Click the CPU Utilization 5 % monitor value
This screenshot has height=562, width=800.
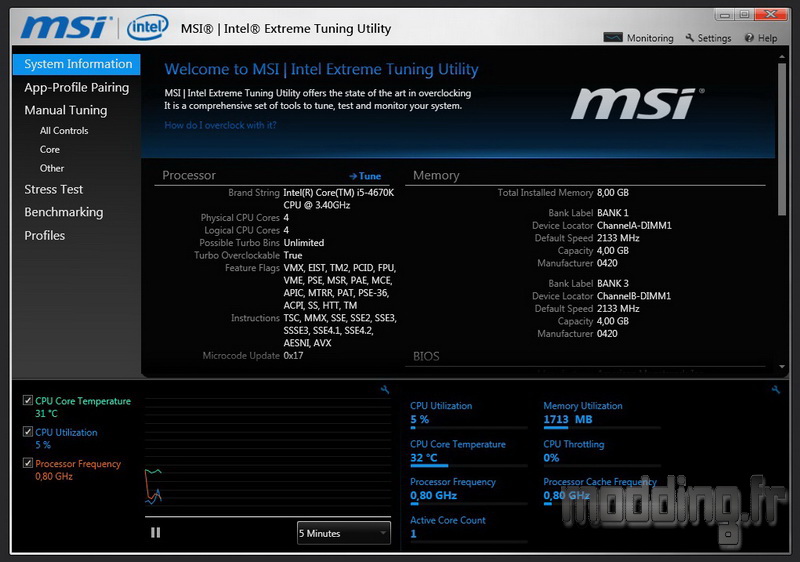tap(419, 419)
